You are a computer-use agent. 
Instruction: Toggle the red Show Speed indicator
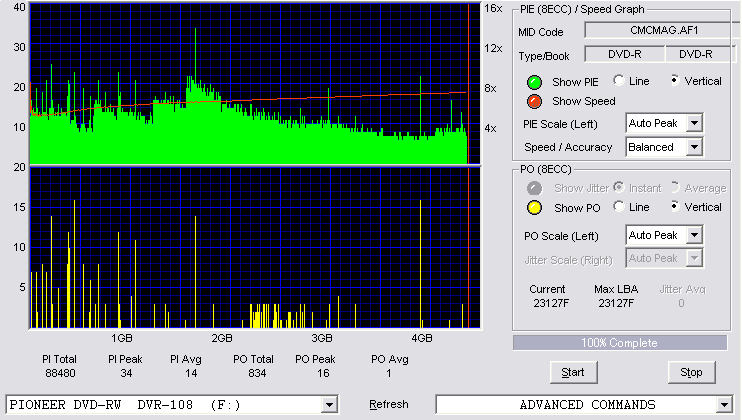[534, 101]
